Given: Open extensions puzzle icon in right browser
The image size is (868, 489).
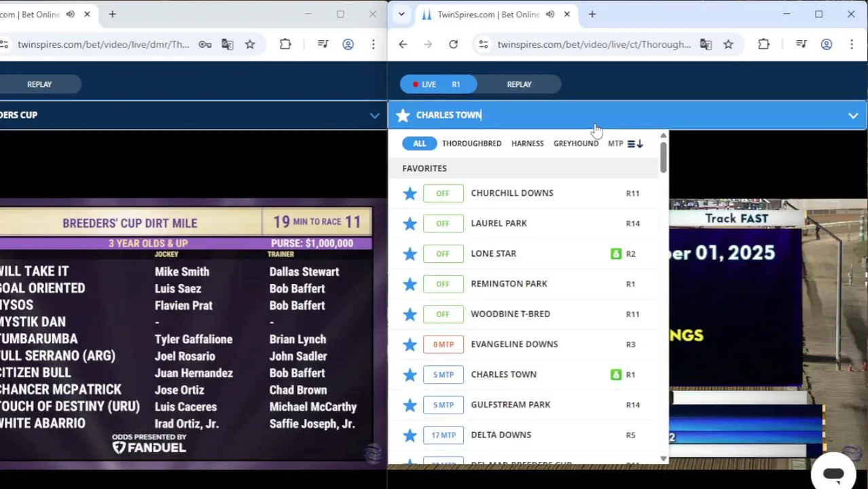Looking at the screenshot, I should [763, 45].
